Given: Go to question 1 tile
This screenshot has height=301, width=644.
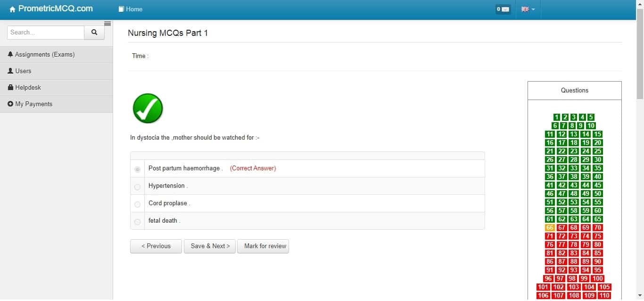Looking at the screenshot, I should click(x=556, y=117).
